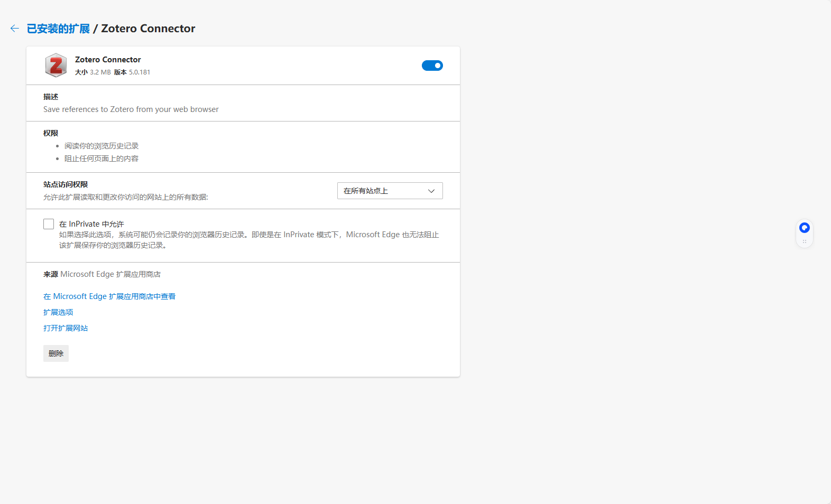The height and width of the screenshot is (504, 831).
Task: Click the size text 3.2 MB
Action: 100,72
